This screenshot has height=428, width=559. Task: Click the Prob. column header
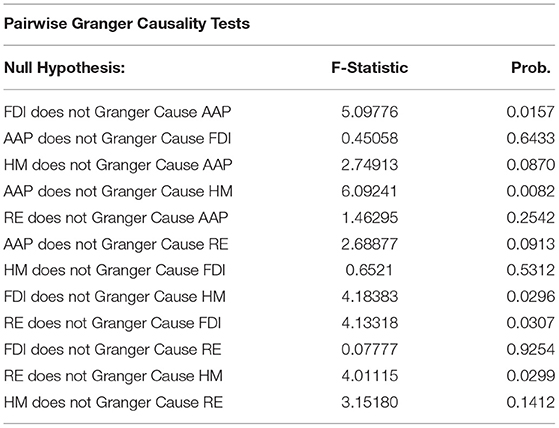[531, 67]
